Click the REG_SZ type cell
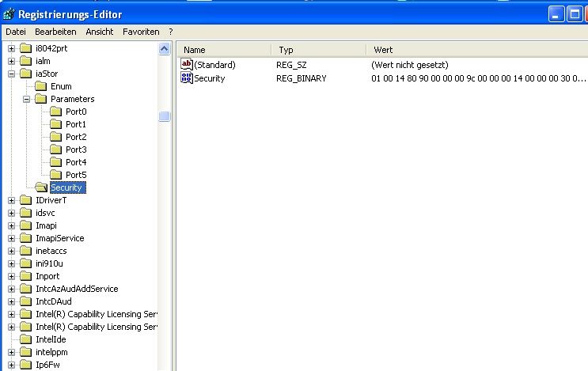588x371 pixels. pyautogui.click(x=291, y=65)
